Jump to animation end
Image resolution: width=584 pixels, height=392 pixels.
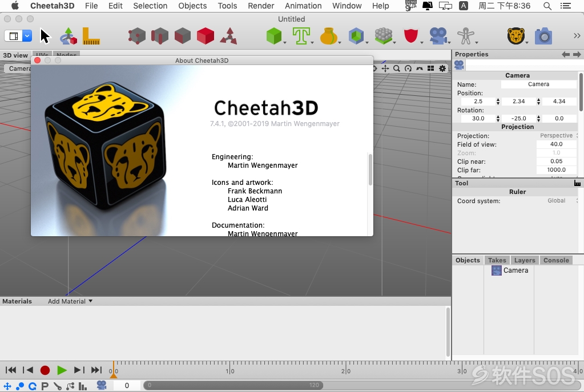96,370
